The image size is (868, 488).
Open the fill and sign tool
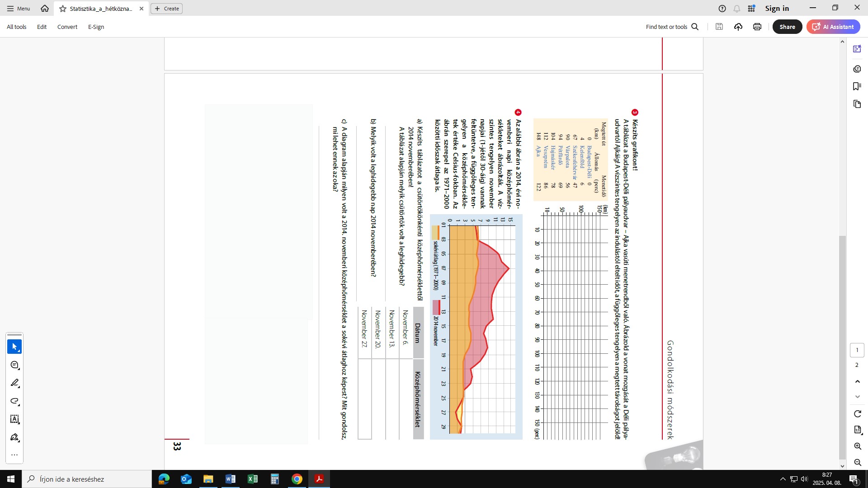coord(14,437)
